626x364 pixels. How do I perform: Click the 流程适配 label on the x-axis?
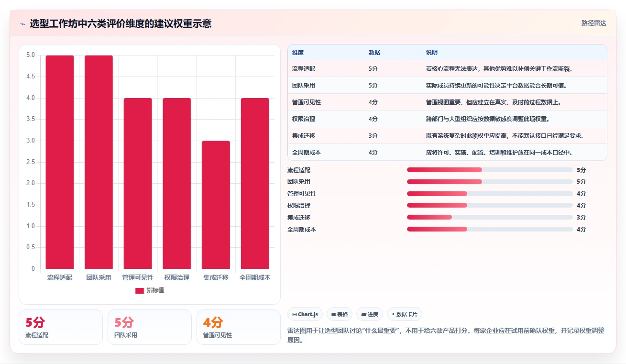tap(60, 277)
